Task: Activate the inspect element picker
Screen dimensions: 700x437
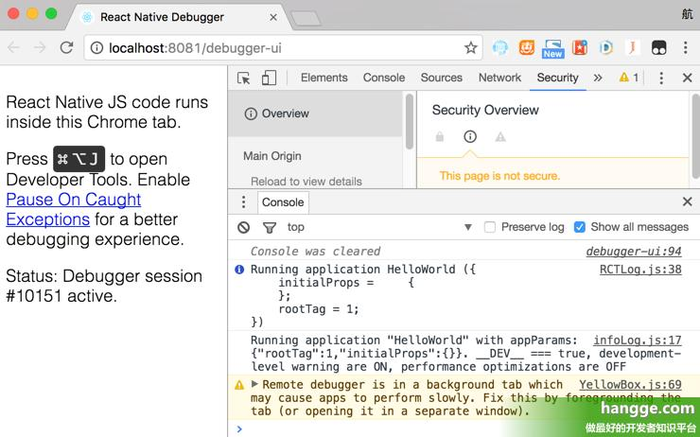Action: point(243,78)
